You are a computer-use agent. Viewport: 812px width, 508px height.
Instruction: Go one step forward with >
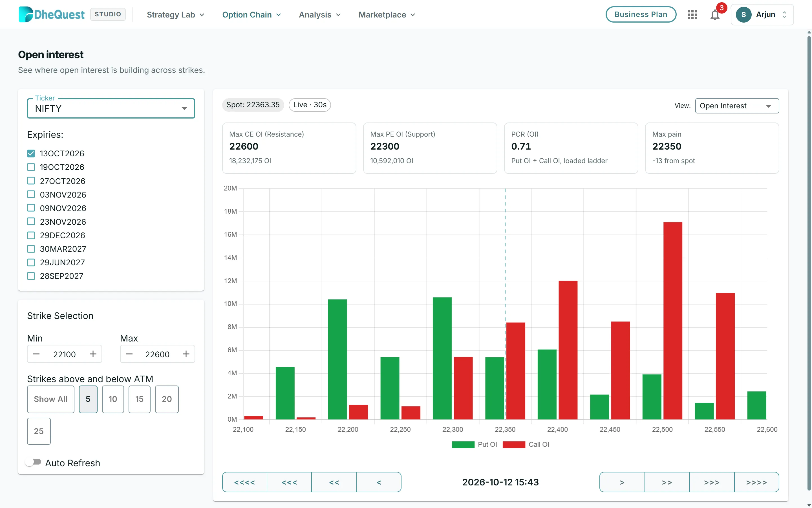coord(622,482)
